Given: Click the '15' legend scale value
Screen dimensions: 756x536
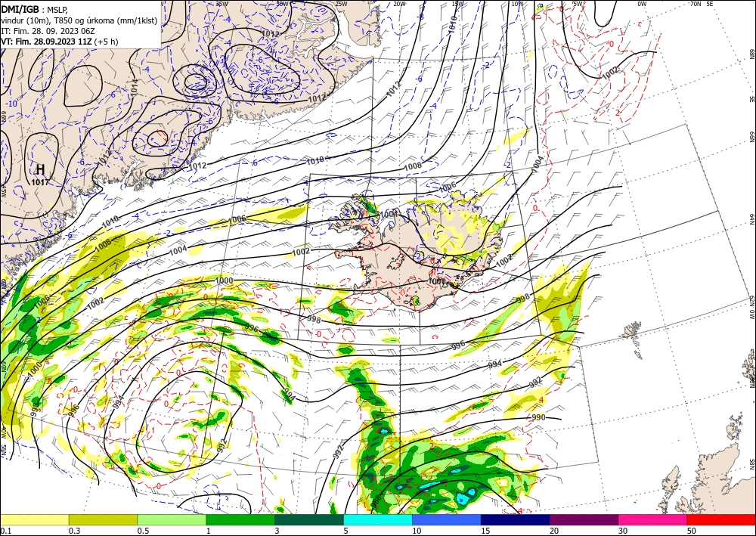Looking at the screenshot, I should [485, 531].
